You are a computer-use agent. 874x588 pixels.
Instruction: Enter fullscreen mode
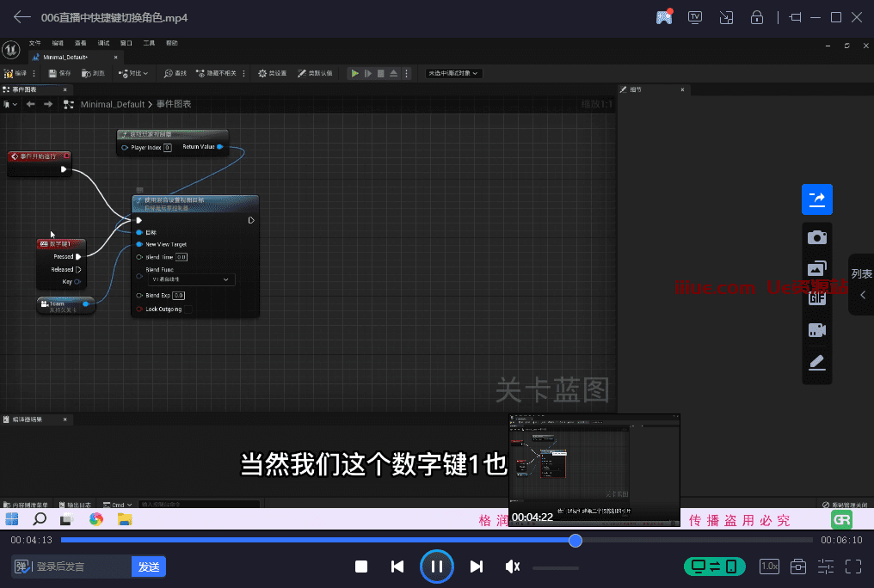[852, 567]
